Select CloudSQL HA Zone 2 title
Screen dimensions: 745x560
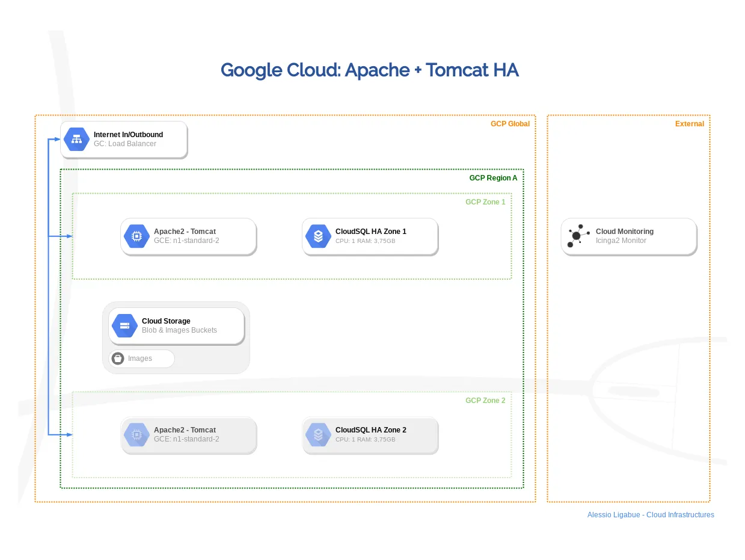click(x=371, y=430)
